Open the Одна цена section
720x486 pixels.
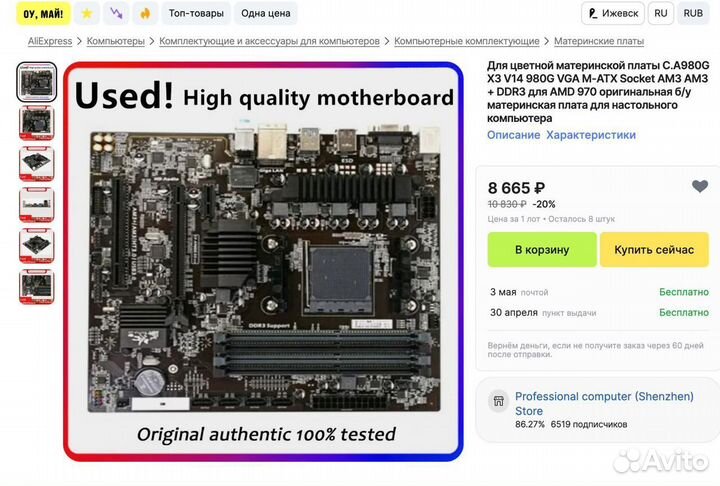coord(265,13)
